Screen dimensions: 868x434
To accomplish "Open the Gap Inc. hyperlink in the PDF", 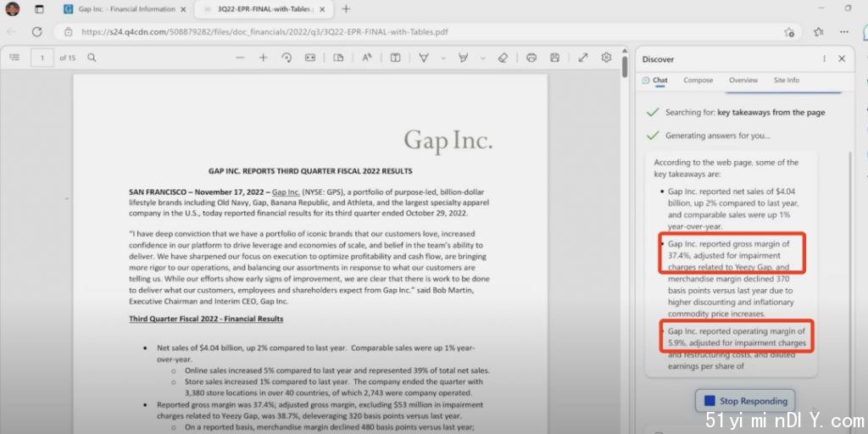I will click(x=286, y=192).
